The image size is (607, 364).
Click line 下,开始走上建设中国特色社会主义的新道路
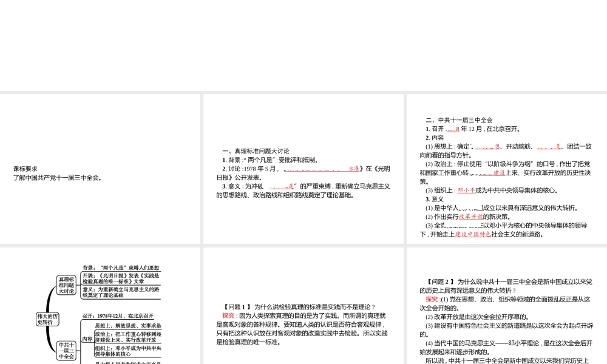tap(481, 234)
